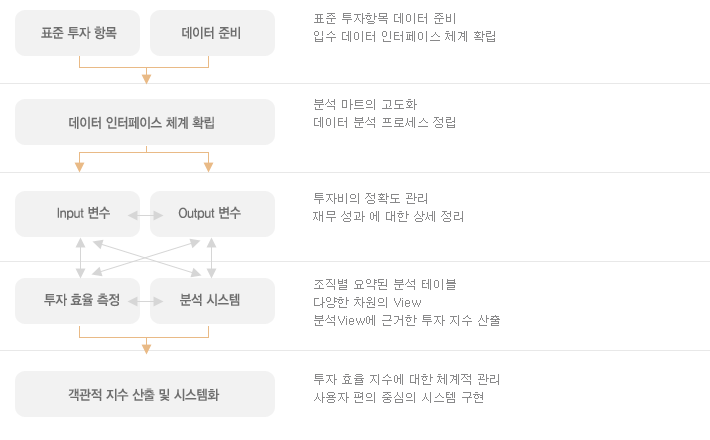This screenshot has width=710, height=440.
Task: Select the 데이터 준비 box
Action: coord(212,33)
